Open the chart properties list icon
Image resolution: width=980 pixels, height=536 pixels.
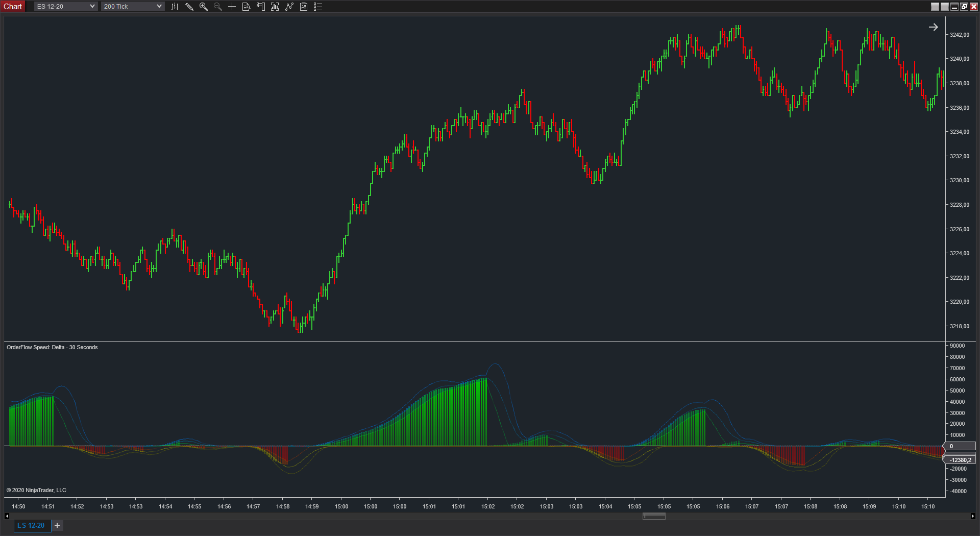click(318, 7)
